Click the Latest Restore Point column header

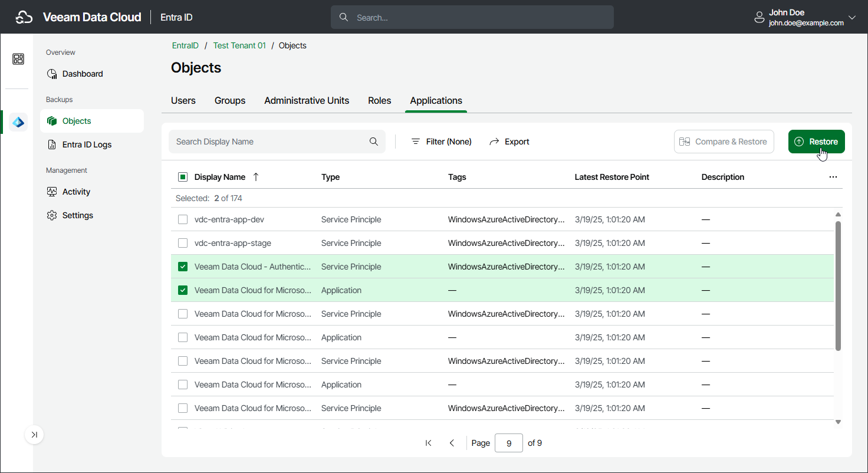(612, 177)
